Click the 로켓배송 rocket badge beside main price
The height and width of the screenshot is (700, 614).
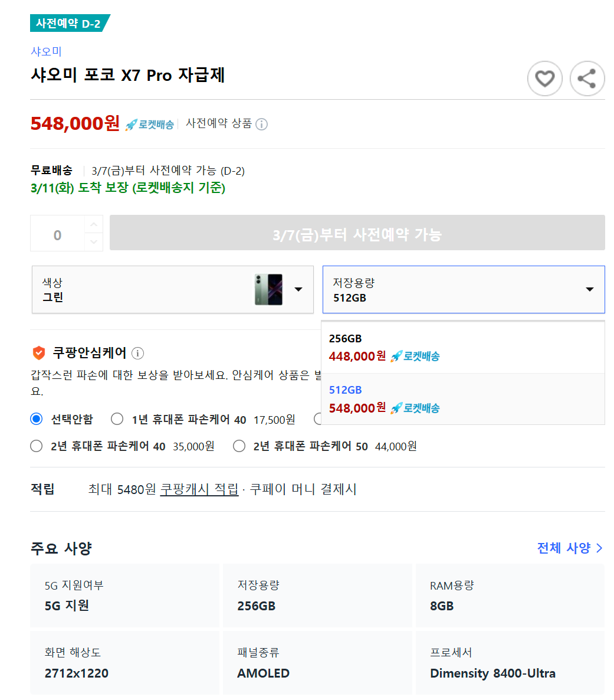[x=149, y=124]
